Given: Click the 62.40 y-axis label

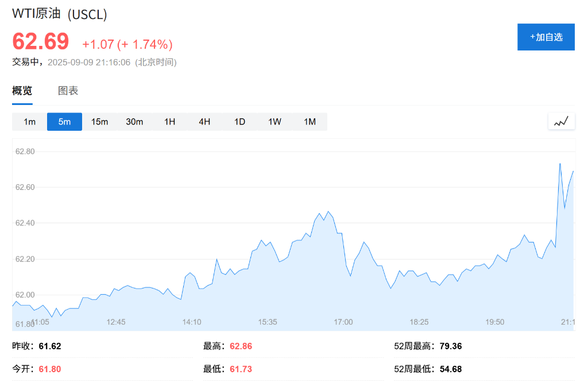Looking at the screenshot, I should [x=25, y=223].
